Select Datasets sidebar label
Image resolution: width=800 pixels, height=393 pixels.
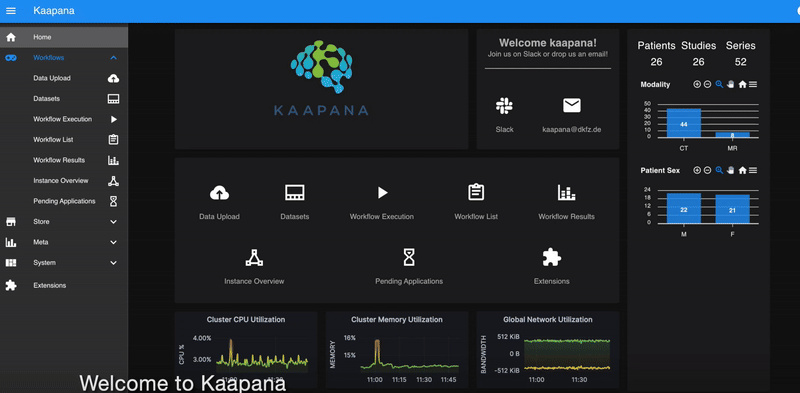tap(46, 99)
